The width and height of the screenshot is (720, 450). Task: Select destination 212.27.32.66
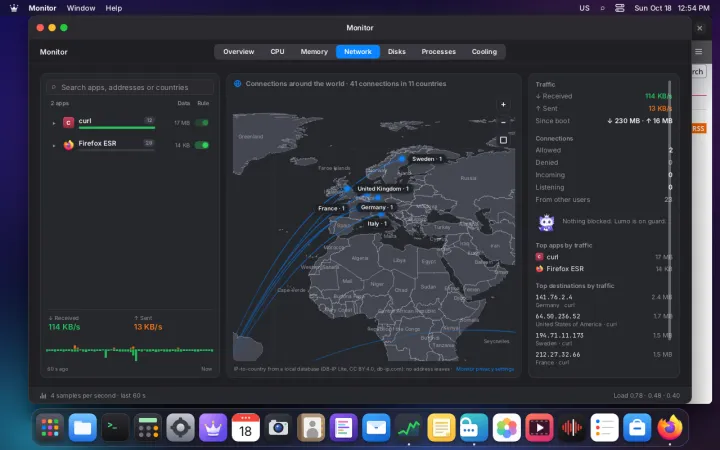(x=603, y=358)
